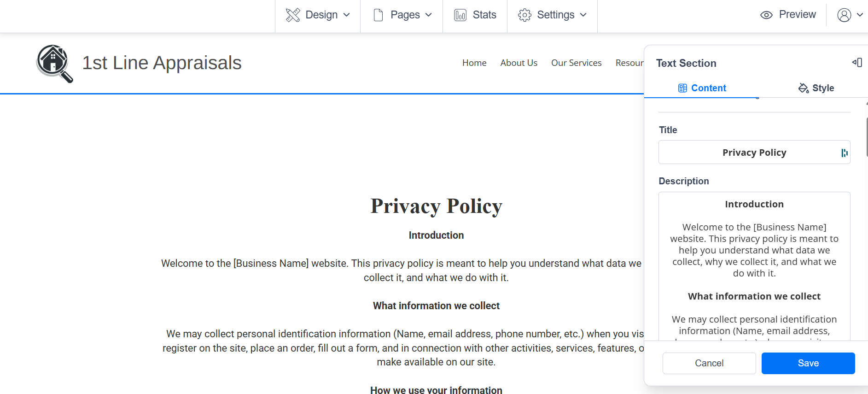868x394 pixels.
Task: Click the Stats chart icon
Action: (460, 15)
